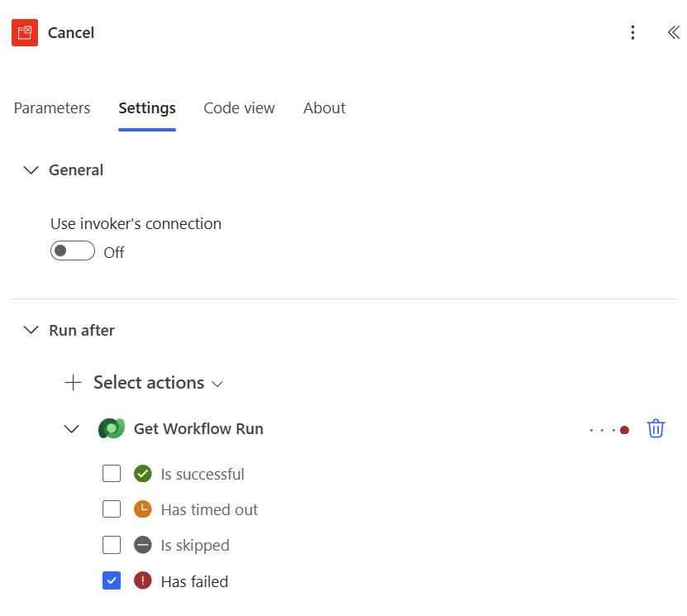Image resolution: width=687 pixels, height=616 pixels.
Task: Collapse the panel with double chevron icon
Action: click(x=673, y=32)
